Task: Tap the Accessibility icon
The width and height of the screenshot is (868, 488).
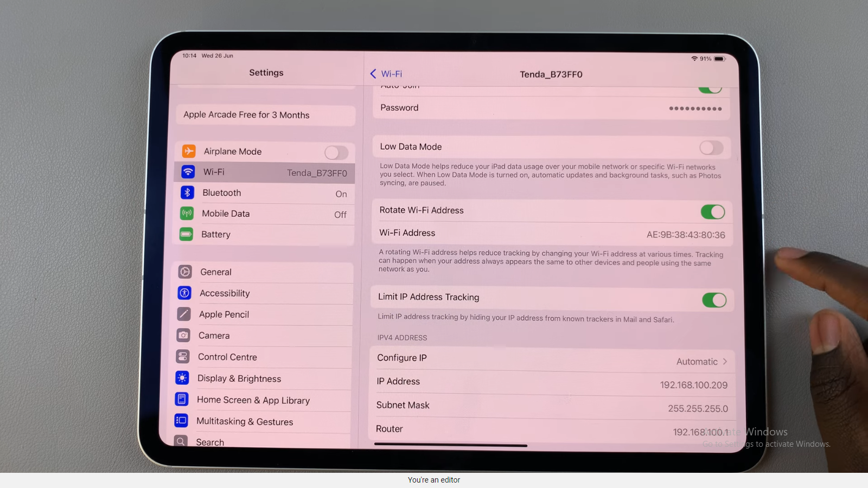Action: click(x=184, y=293)
